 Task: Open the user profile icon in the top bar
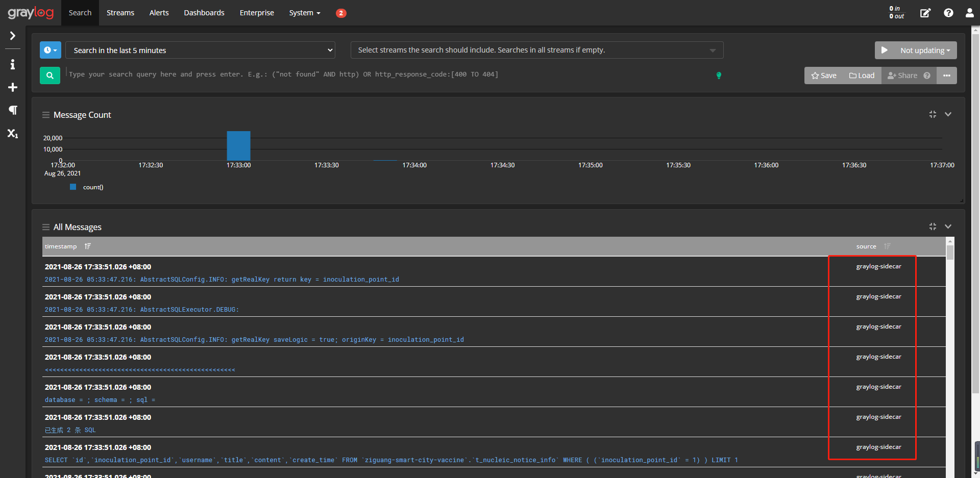pyautogui.click(x=969, y=13)
